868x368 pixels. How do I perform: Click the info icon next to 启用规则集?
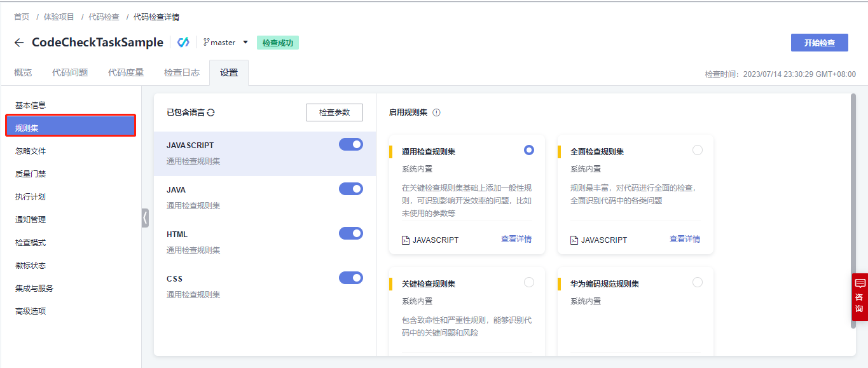pyautogui.click(x=436, y=112)
